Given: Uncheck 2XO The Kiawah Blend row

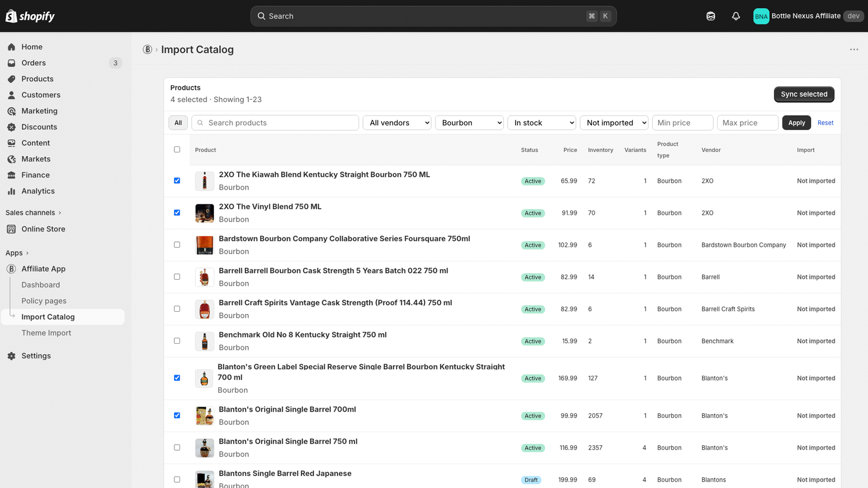Looking at the screenshot, I should (177, 181).
